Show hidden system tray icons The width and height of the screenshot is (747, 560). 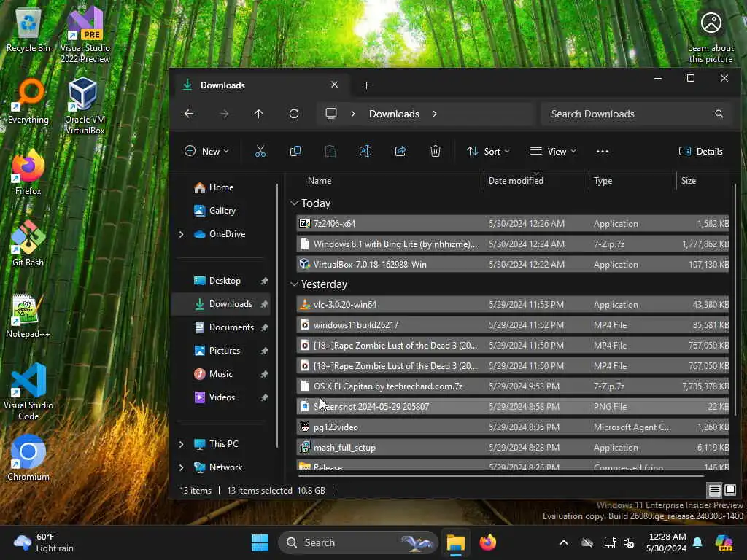[x=564, y=542]
